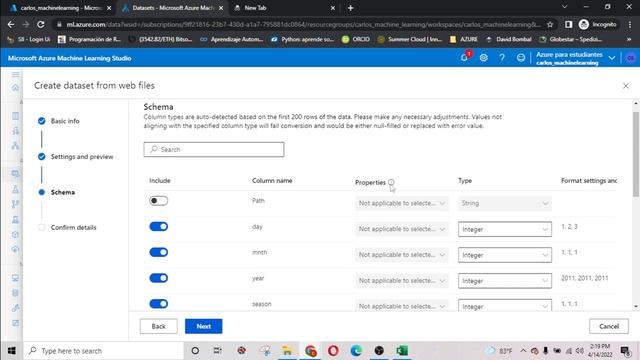Open Opera browser from taskbar
Image resolution: width=640 pixels, height=360 pixels.
[x=333, y=351]
